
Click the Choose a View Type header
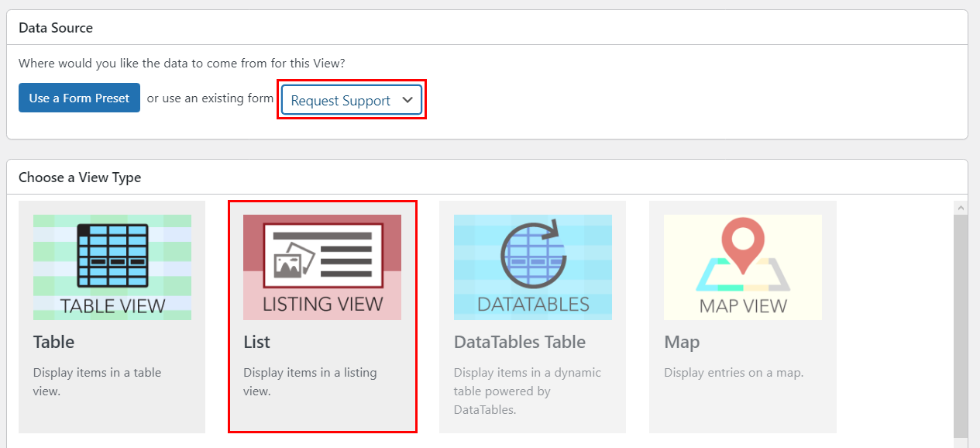point(80,177)
